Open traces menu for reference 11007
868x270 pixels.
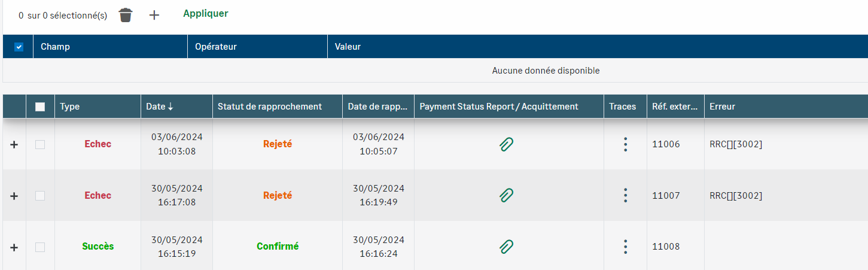tap(625, 195)
